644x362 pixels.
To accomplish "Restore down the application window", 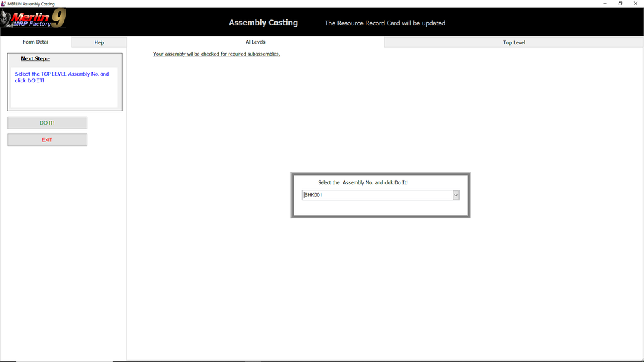I will (620, 3).
